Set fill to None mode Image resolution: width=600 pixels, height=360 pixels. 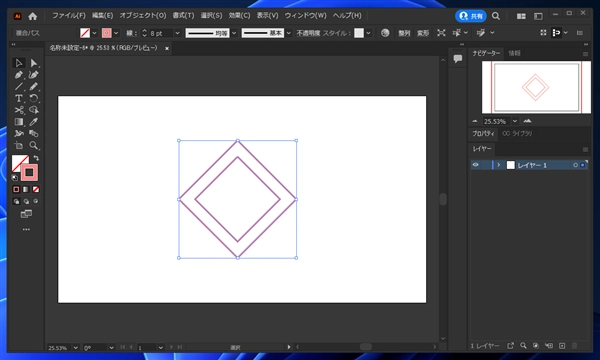[x=36, y=189]
